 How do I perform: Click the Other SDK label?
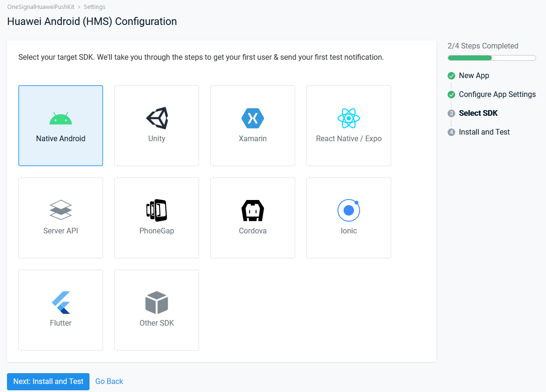tap(157, 323)
